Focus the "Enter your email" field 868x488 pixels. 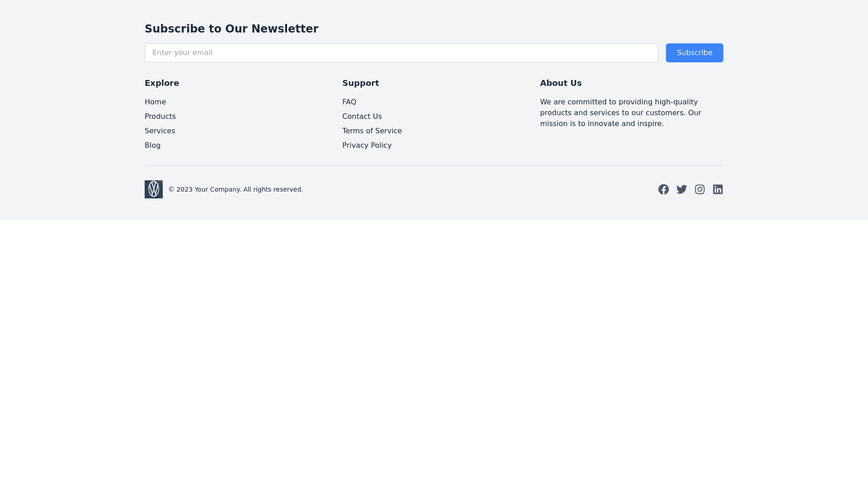tap(401, 53)
